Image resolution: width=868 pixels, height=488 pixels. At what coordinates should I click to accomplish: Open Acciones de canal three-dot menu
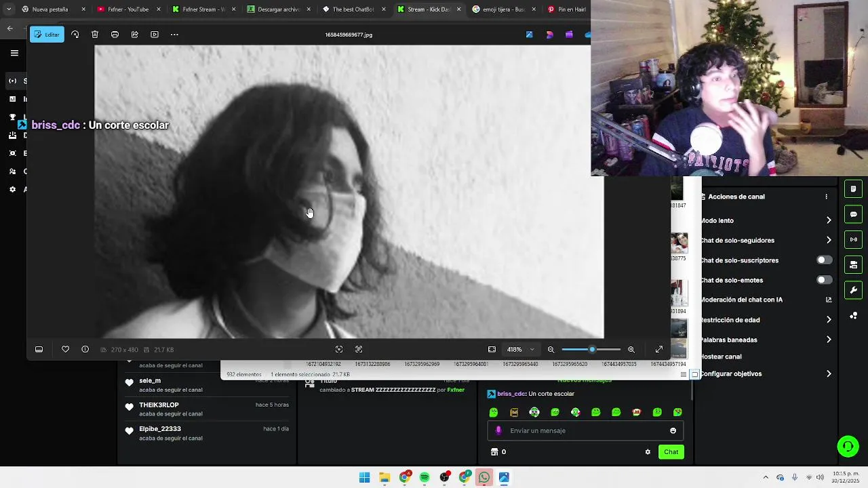(826, 197)
